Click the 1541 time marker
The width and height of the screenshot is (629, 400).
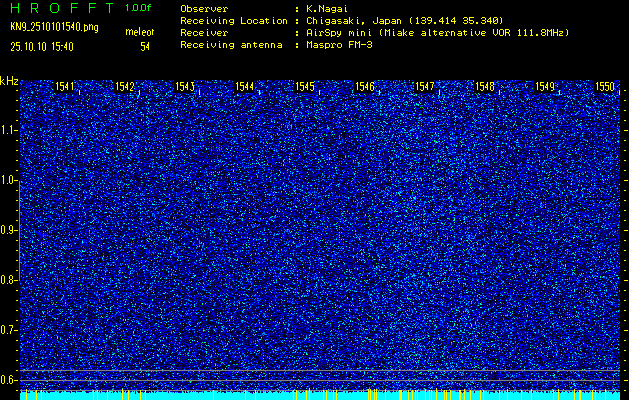pos(65,87)
